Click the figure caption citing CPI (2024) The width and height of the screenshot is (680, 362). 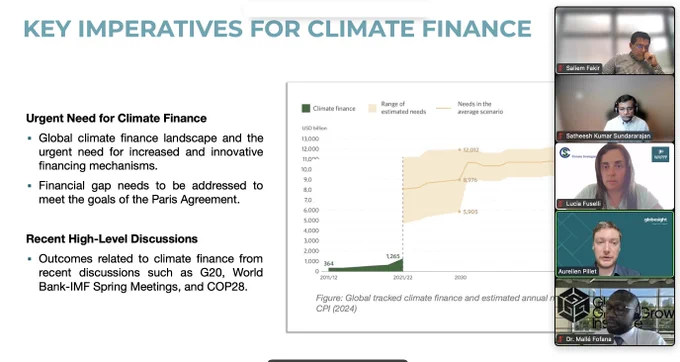[x=435, y=303]
